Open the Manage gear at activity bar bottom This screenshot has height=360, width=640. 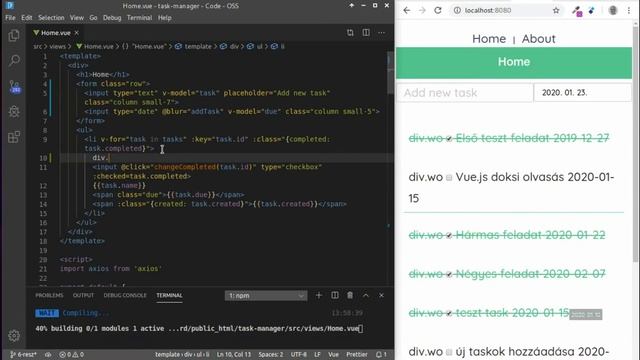[x=14, y=336]
